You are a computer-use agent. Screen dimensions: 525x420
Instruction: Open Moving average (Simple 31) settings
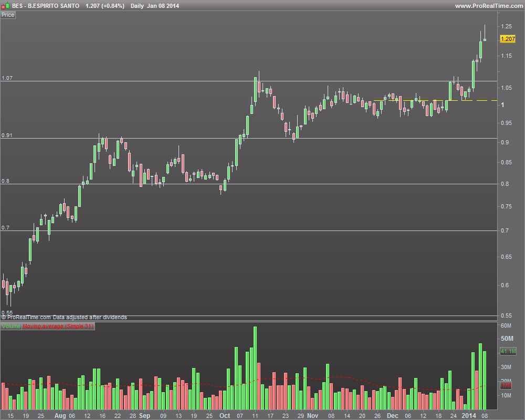(x=58, y=326)
